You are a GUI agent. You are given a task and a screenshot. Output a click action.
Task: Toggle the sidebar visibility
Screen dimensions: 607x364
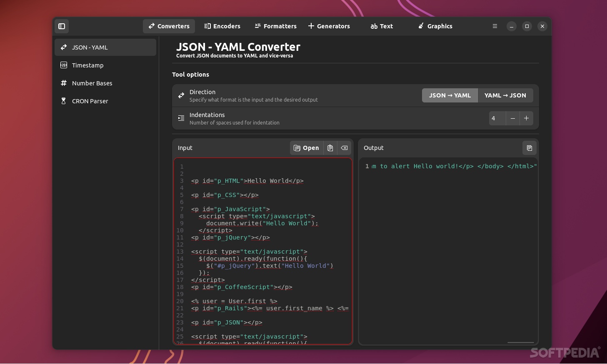pyautogui.click(x=62, y=26)
